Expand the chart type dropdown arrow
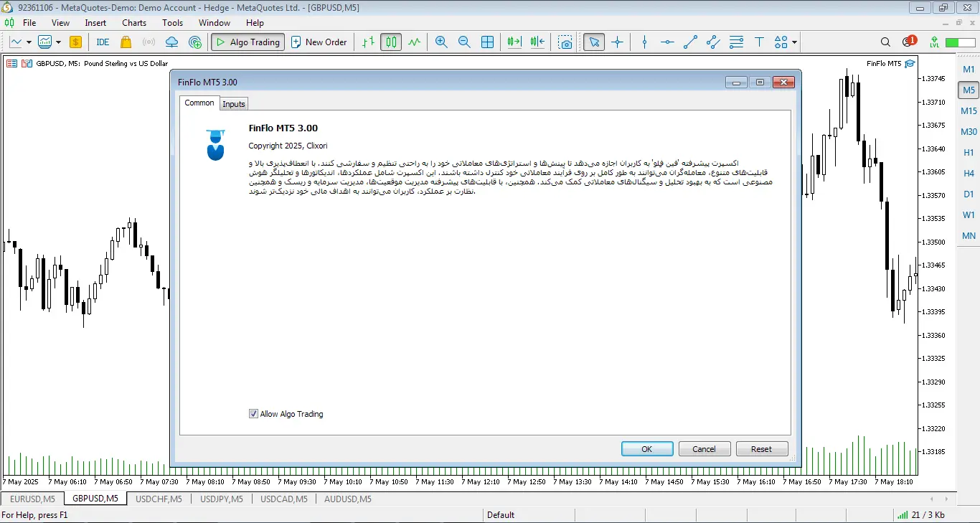 point(29,42)
